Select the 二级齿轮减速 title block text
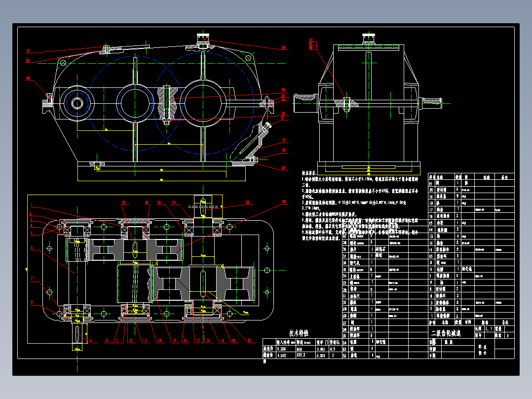This screenshot has width=532, height=399. pyautogui.click(x=446, y=333)
